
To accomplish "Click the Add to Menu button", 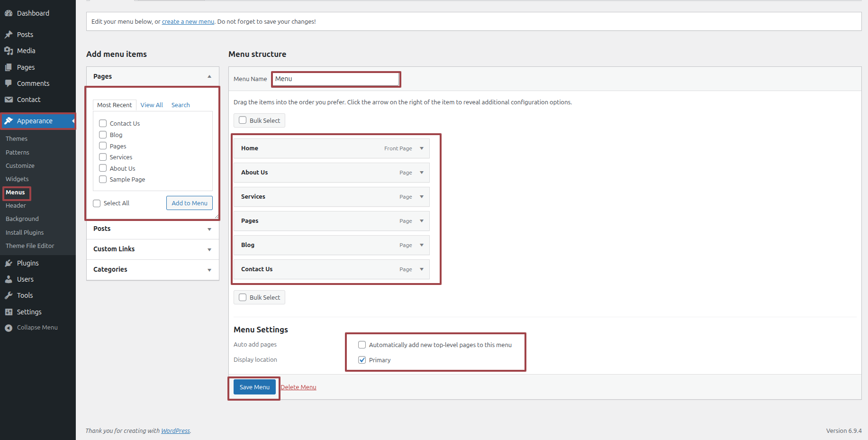I will (190, 203).
